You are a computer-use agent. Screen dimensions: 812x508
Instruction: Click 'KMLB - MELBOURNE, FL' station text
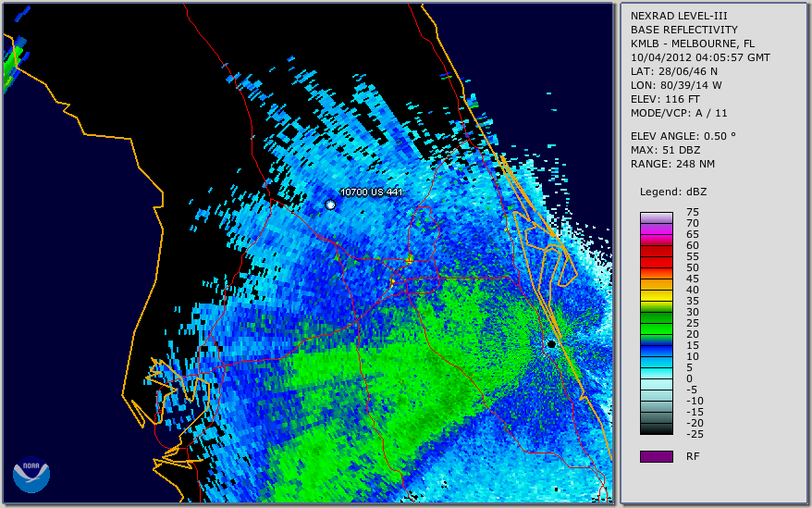[693, 43]
